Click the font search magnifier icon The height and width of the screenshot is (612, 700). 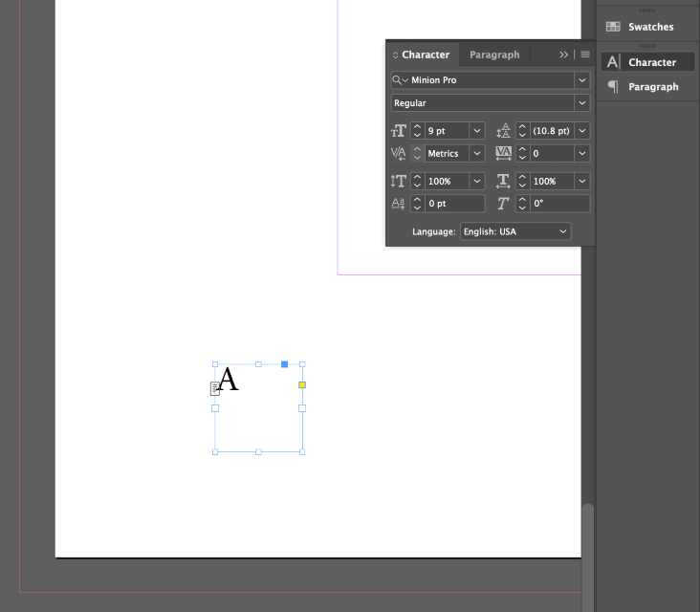(400, 80)
